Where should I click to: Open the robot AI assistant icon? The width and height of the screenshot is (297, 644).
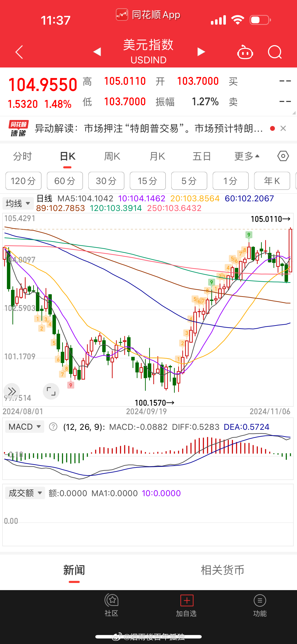pos(245,52)
